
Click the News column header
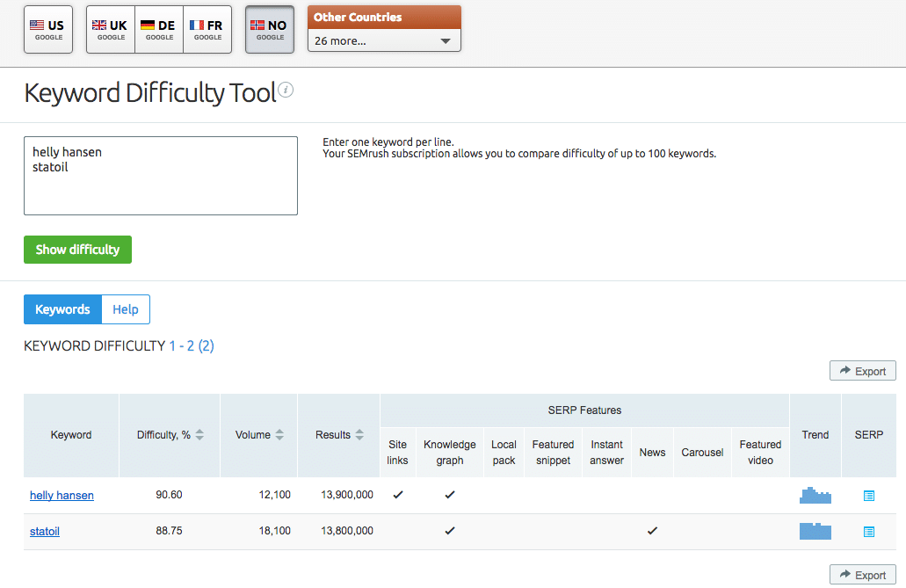click(652, 452)
